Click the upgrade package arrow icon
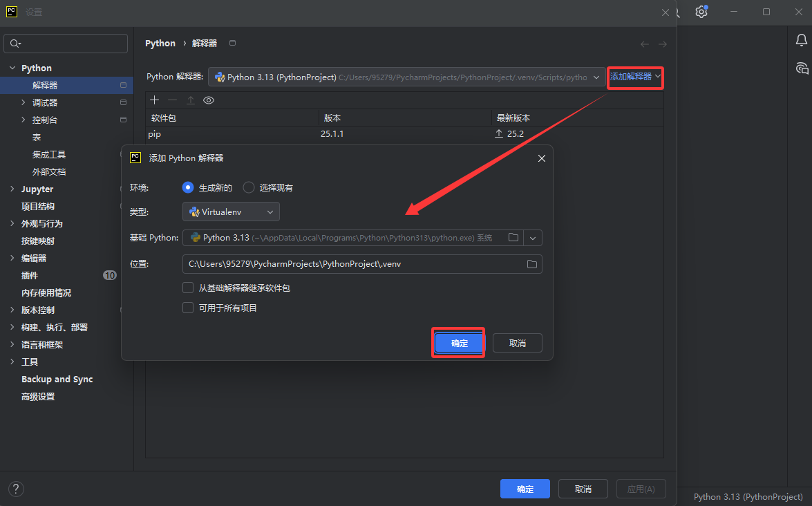The height and width of the screenshot is (506, 812). (191, 100)
